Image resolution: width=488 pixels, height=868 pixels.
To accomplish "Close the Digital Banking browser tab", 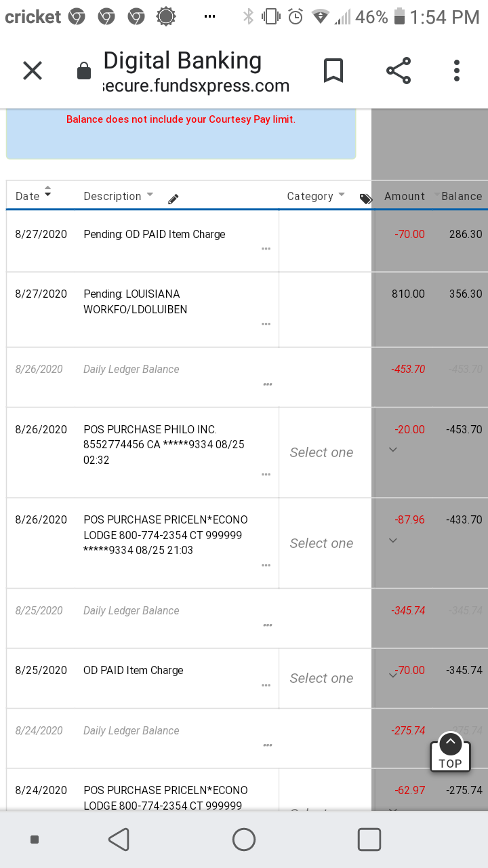I will coord(33,71).
